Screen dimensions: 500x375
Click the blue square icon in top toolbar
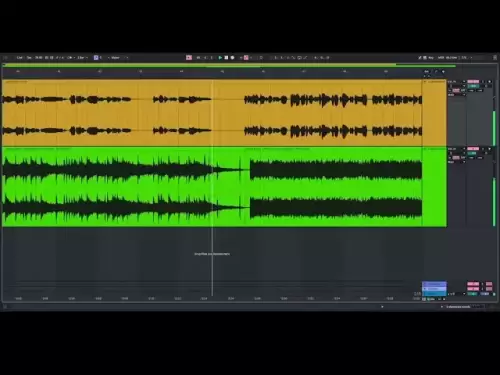point(96,58)
